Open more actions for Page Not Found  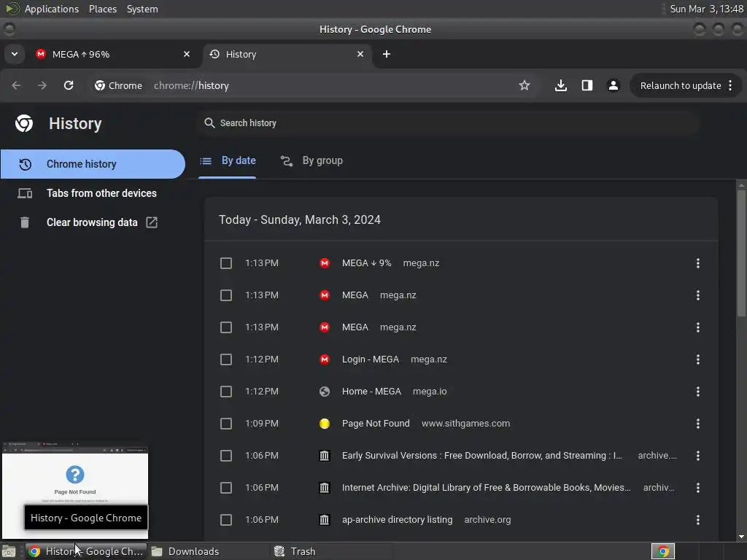[698, 424]
